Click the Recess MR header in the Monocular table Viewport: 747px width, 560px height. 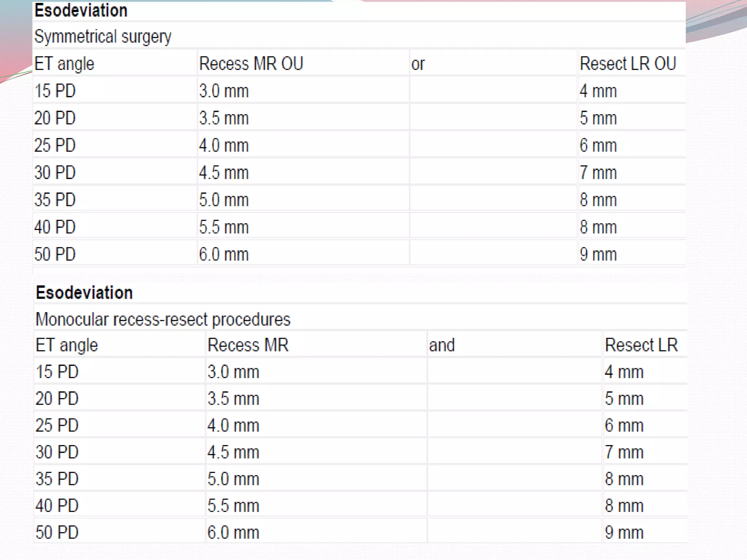click(248, 345)
